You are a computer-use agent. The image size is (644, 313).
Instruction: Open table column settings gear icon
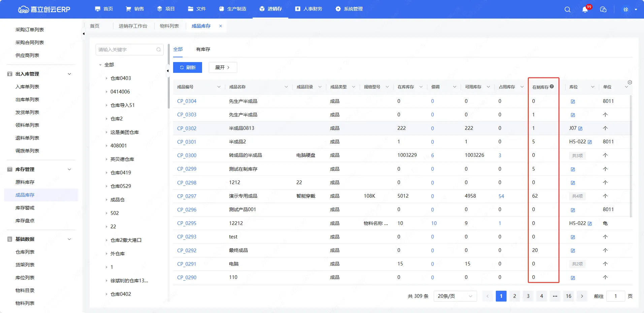(x=630, y=82)
